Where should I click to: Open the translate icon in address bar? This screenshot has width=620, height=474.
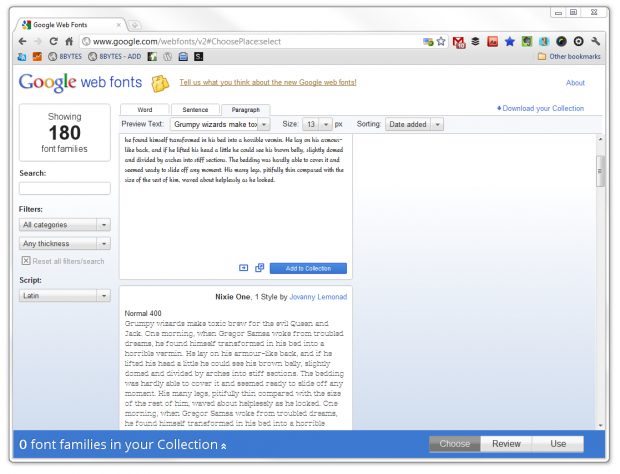(x=428, y=42)
